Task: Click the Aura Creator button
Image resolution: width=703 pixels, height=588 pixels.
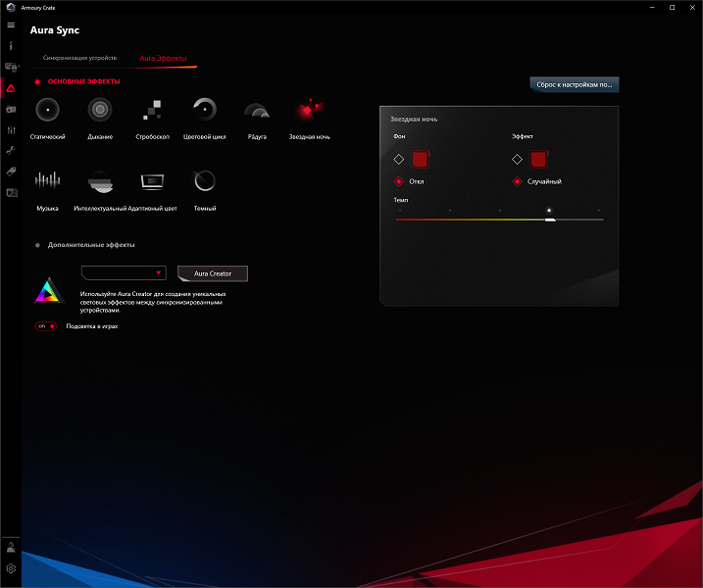Action: coord(213,273)
